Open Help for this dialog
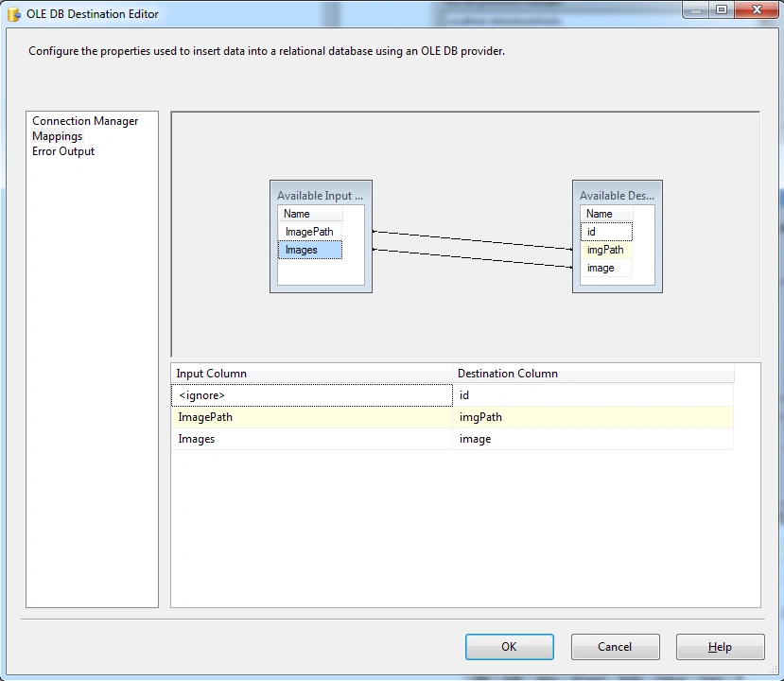 pos(720,647)
